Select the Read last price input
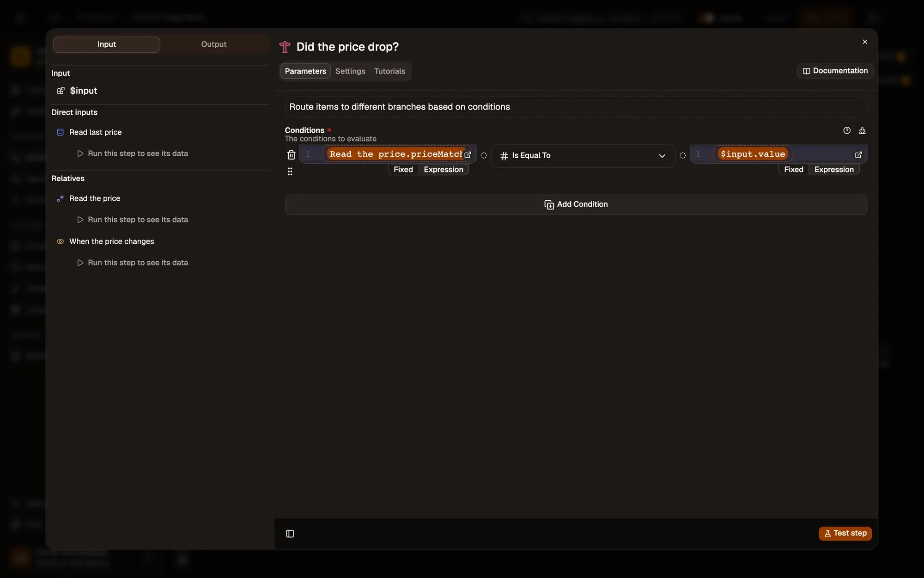The height and width of the screenshot is (578, 924). tap(96, 132)
